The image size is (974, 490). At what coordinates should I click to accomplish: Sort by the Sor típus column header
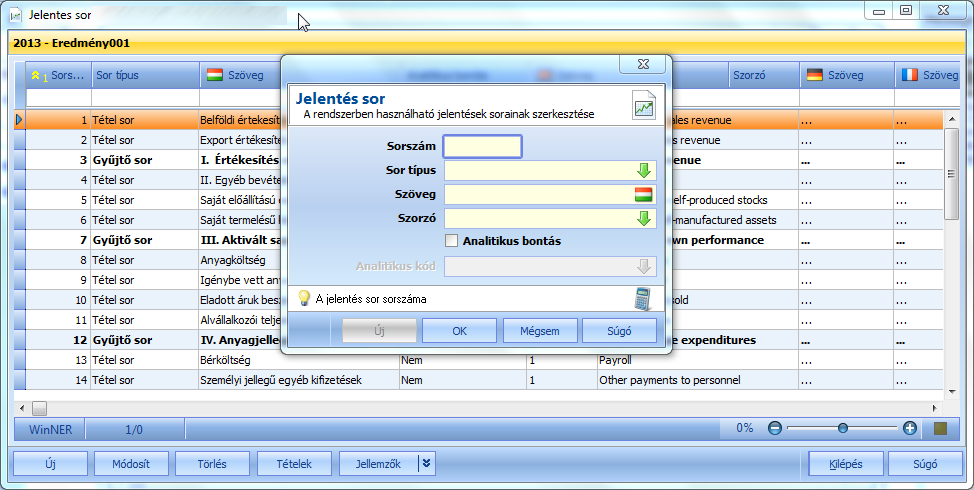click(x=145, y=75)
